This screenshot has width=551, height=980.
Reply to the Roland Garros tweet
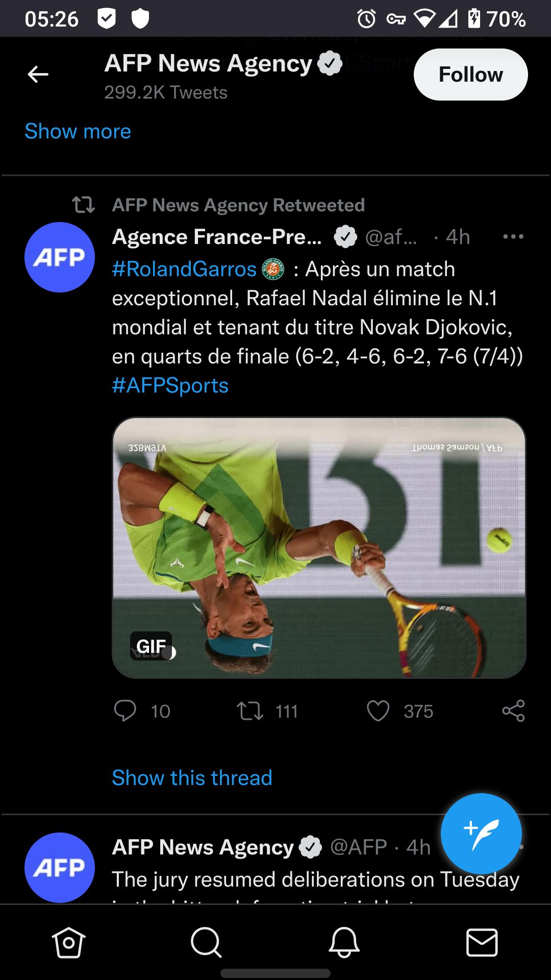(126, 710)
